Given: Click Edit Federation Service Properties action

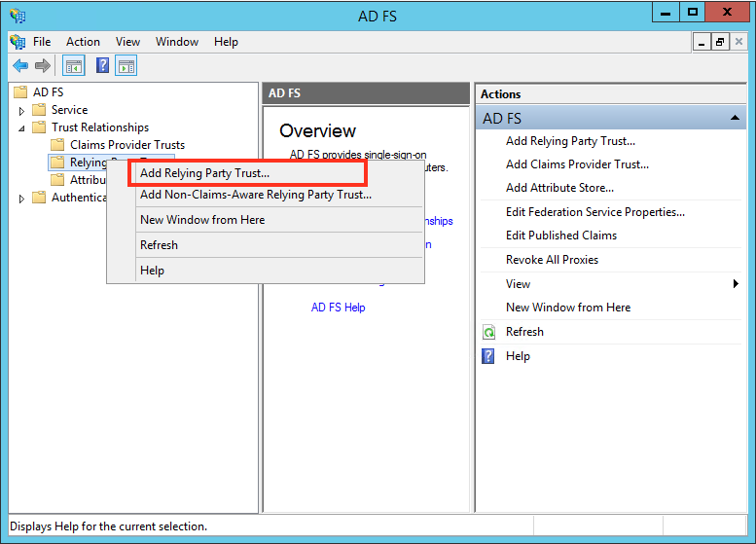Looking at the screenshot, I should pyautogui.click(x=594, y=212).
